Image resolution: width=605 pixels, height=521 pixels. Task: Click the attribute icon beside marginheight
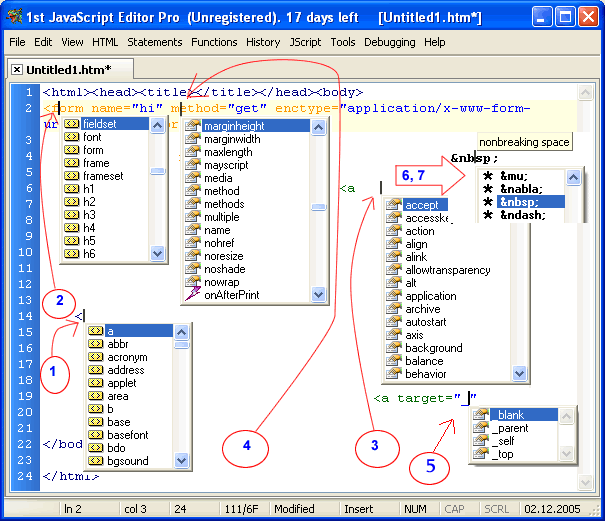[193, 126]
